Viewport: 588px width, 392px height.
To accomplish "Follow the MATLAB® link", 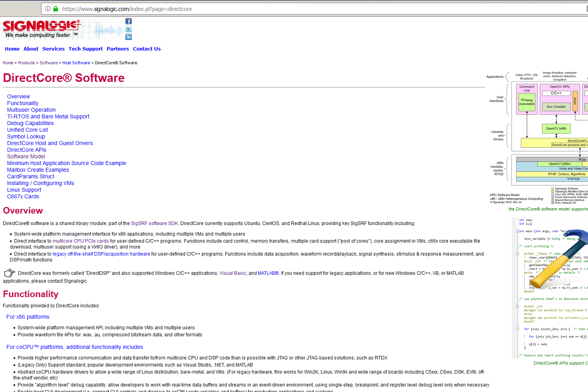I will click(268, 273).
